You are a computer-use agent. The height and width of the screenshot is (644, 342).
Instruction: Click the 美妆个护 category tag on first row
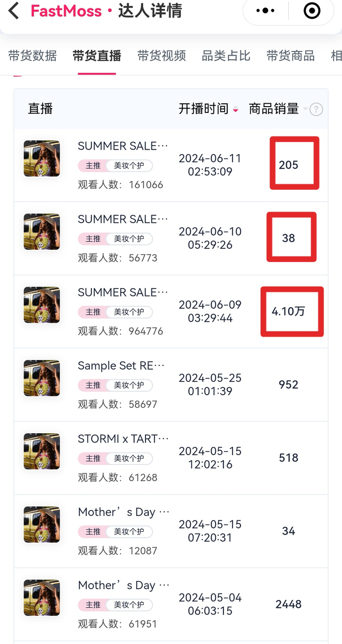point(129,165)
